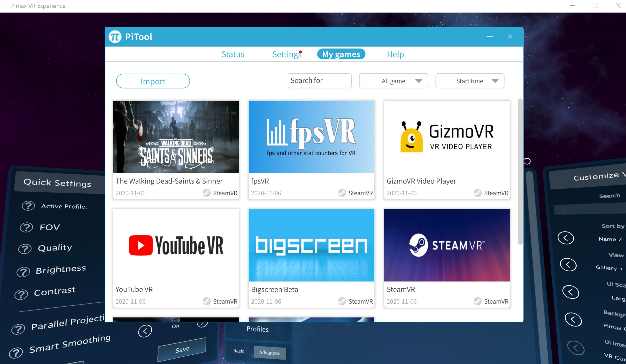Screen dimensions: 626x364
Task: Open the Help tab
Action: pyautogui.click(x=395, y=54)
